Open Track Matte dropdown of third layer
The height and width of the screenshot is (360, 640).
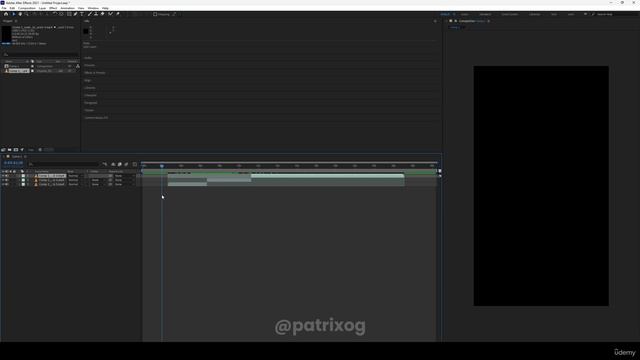tap(98, 184)
